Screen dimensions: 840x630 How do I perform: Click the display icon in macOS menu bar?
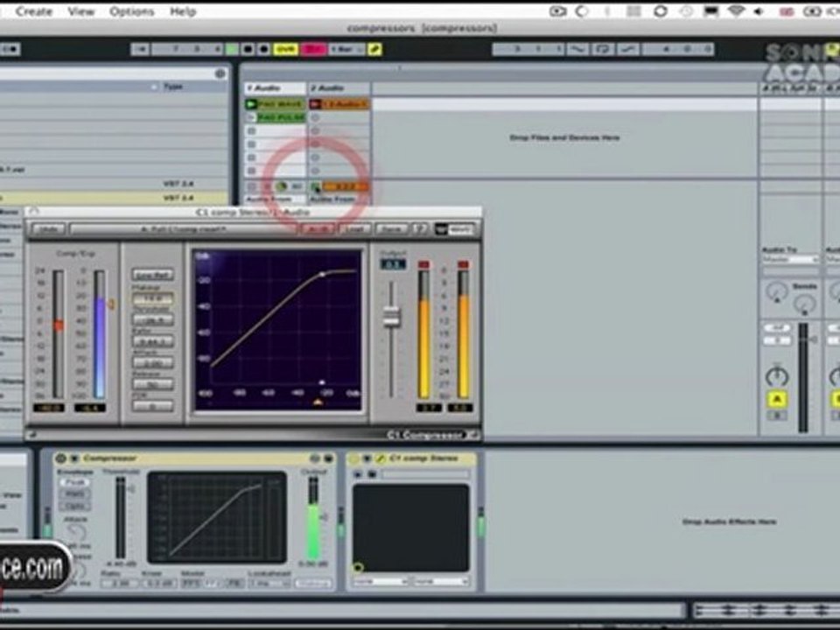[x=710, y=11]
